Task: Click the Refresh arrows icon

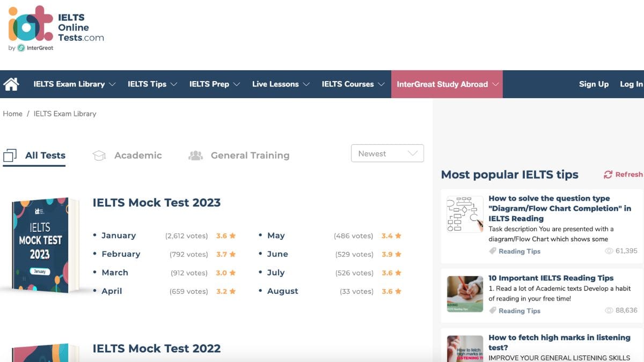Action: point(608,174)
